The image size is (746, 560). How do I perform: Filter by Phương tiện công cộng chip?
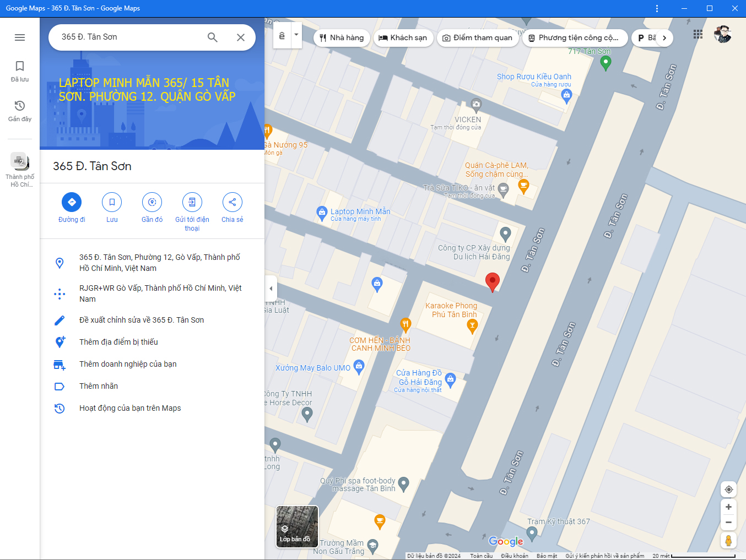pos(575,38)
